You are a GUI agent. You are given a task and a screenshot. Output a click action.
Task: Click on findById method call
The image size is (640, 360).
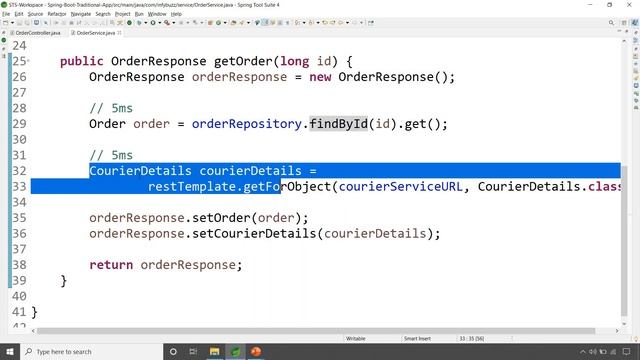click(x=339, y=124)
